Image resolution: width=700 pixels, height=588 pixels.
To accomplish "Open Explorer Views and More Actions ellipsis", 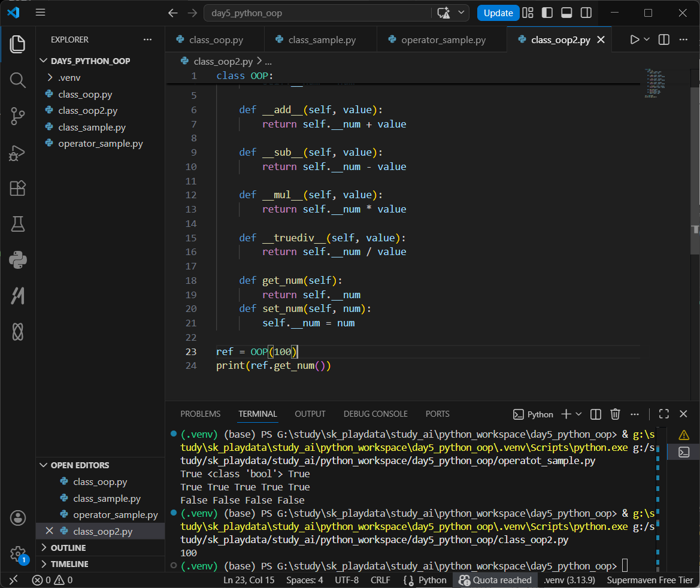I will tap(148, 40).
